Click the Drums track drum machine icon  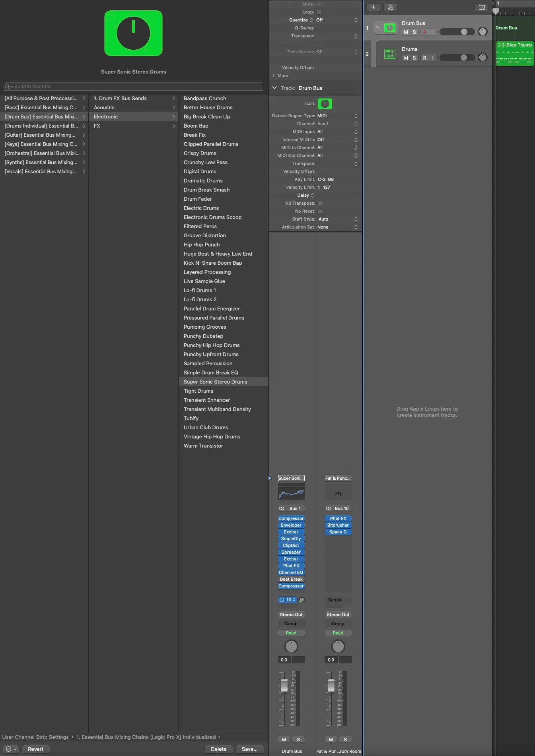tap(389, 54)
